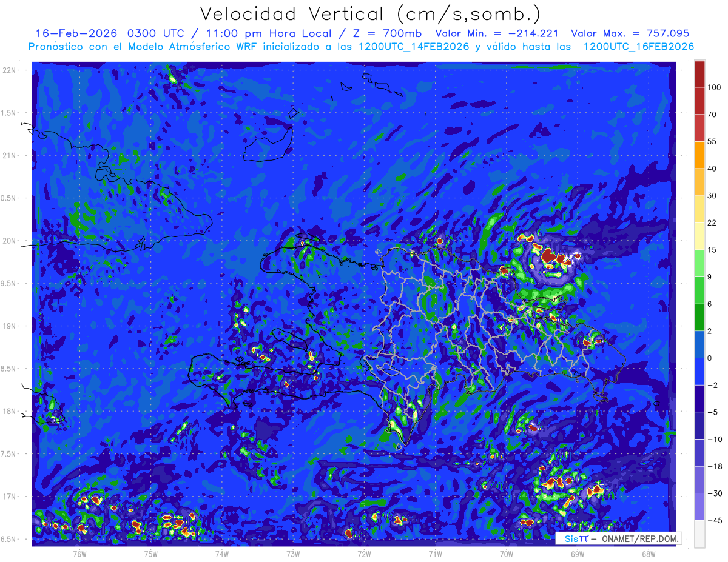Screen dimensions: 728x562
Task: Click the latitude label '7.5N'
Action: pyautogui.click(x=9, y=454)
